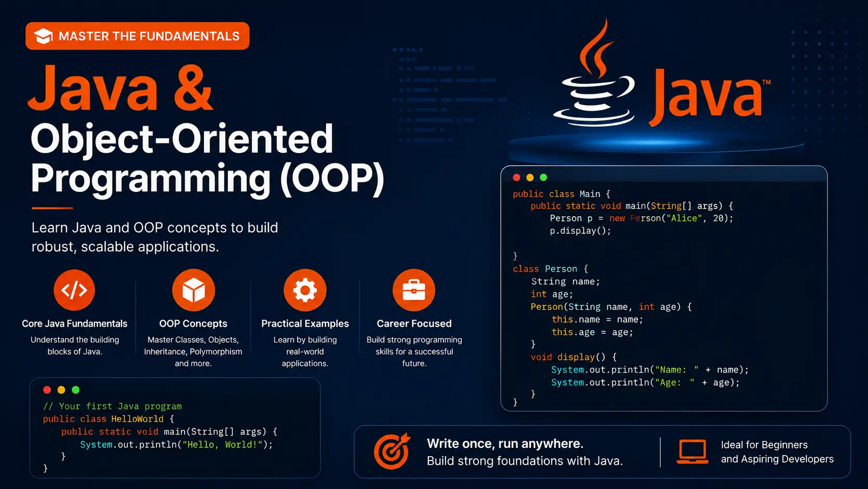Click the 'Object-Oriented' heading line
868x489 pixels.
pyautogui.click(x=182, y=139)
